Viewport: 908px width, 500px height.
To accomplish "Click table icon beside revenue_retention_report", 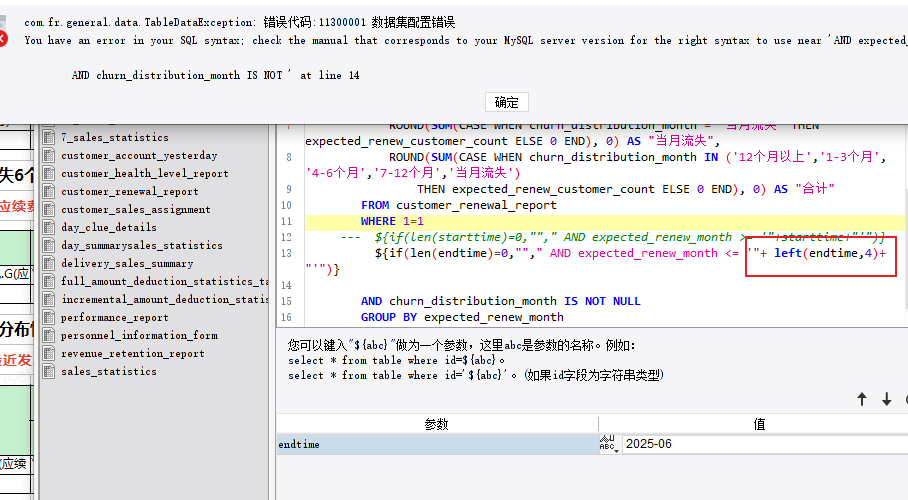I will click(x=49, y=353).
